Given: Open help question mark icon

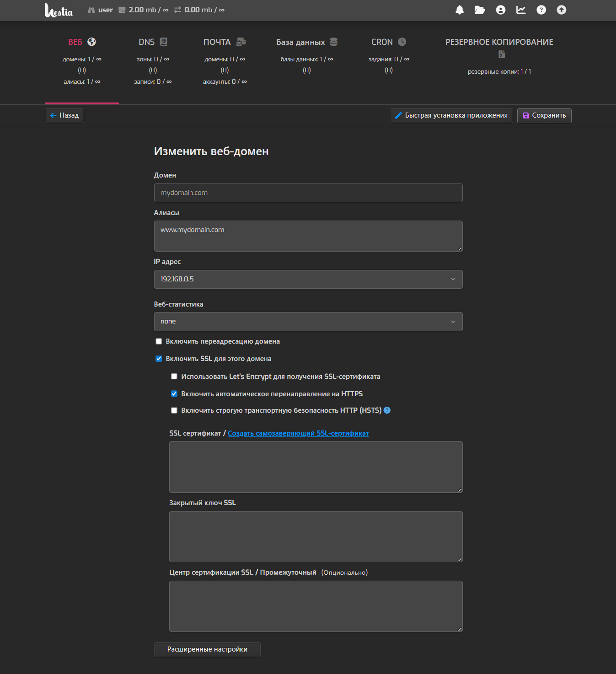Looking at the screenshot, I should (541, 10).
